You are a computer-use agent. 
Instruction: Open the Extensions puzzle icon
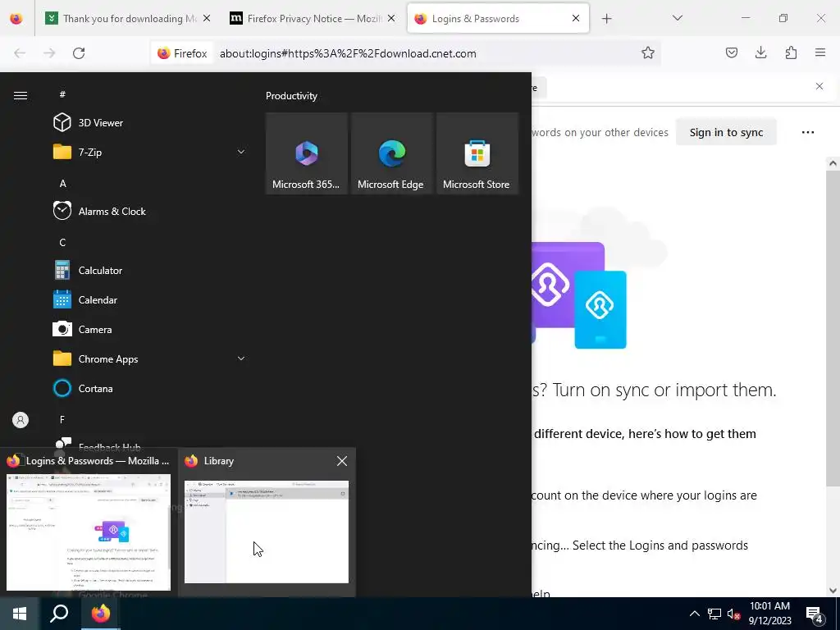(x=791, y=52)
